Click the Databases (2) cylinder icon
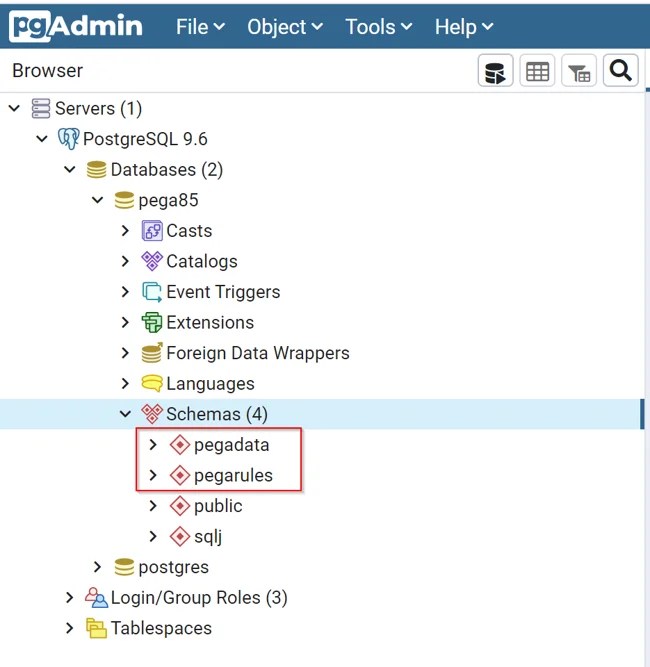Screen dimensions: 650x667 click(x=96, y=170)
